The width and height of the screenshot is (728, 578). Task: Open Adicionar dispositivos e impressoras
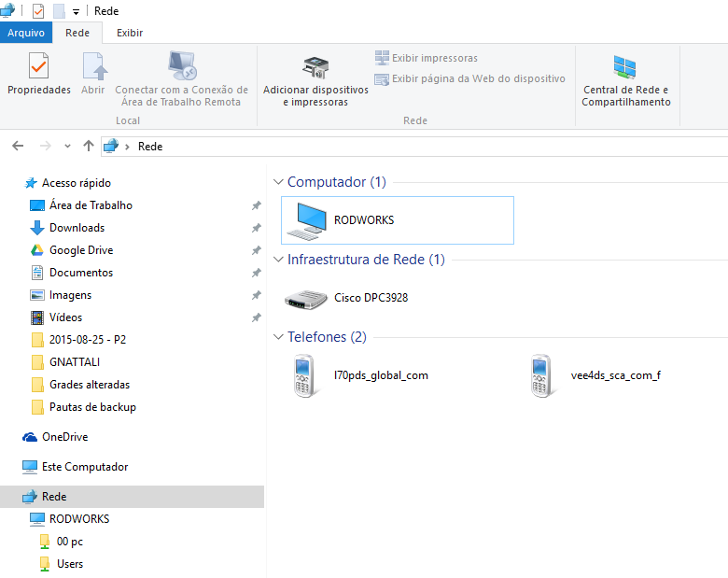(x=315, y=82)
